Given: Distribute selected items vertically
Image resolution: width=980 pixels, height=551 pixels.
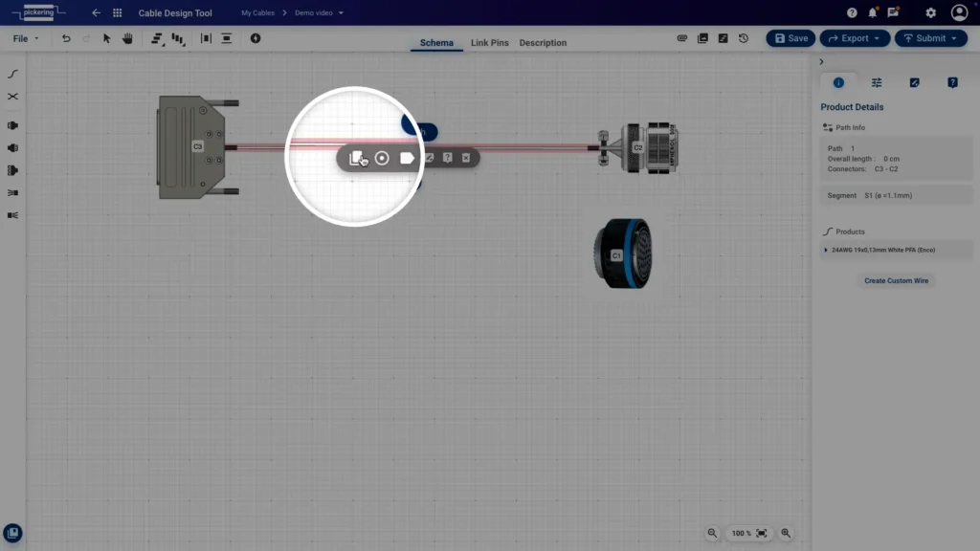Looking at the screenshot, I should pos(226,38).
